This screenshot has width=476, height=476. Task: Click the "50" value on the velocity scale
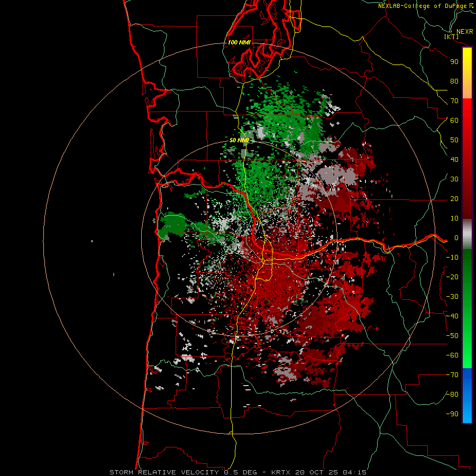tap(454, 140)
